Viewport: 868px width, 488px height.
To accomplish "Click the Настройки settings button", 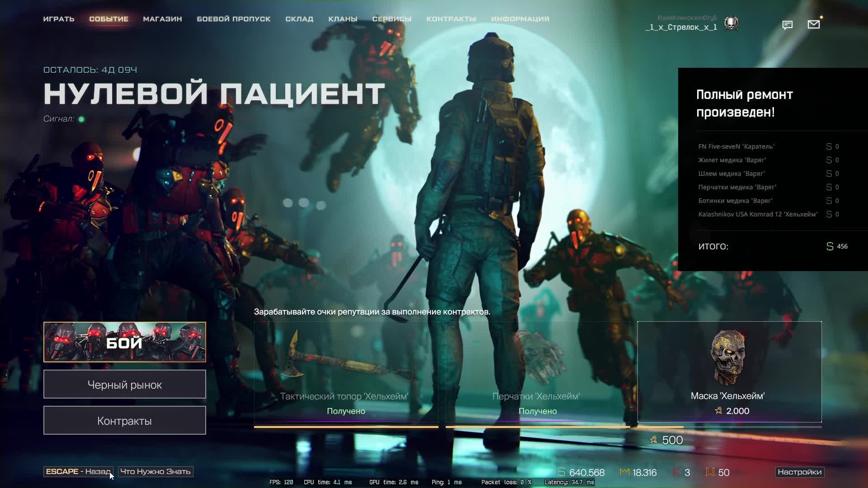I will pyautogui.click(x=799, y=472).
